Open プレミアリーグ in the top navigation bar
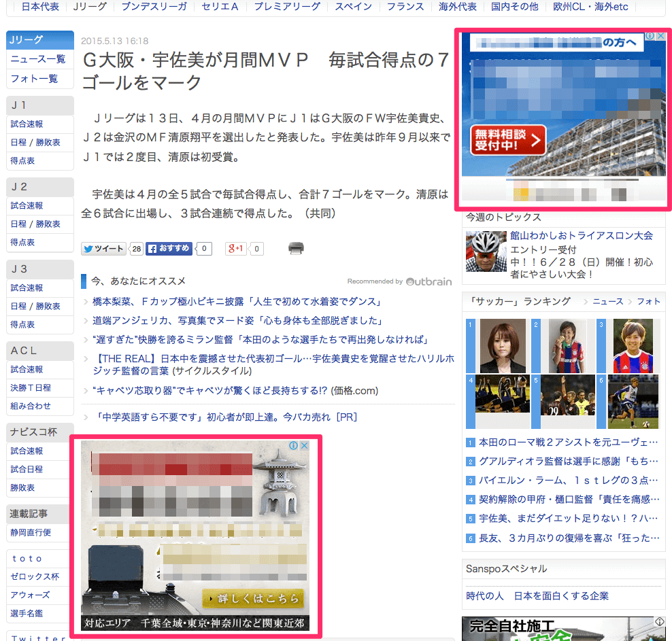 pyautogui.click(x=286, y=7)
